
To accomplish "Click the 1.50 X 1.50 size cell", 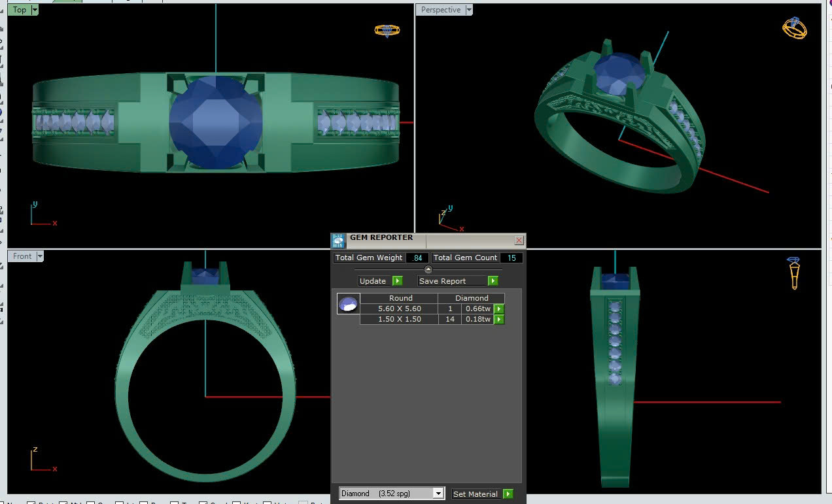I will click(x=399, y=319).
